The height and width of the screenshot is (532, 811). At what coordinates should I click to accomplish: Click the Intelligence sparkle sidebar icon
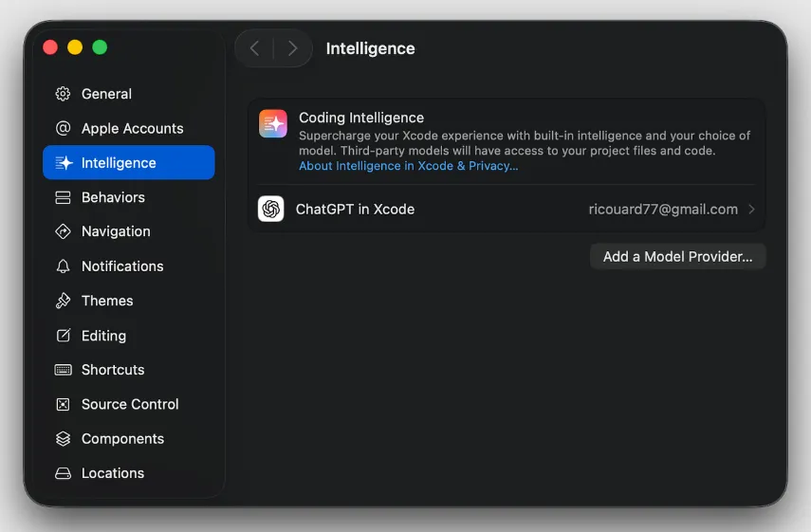(x=64, y=163)
